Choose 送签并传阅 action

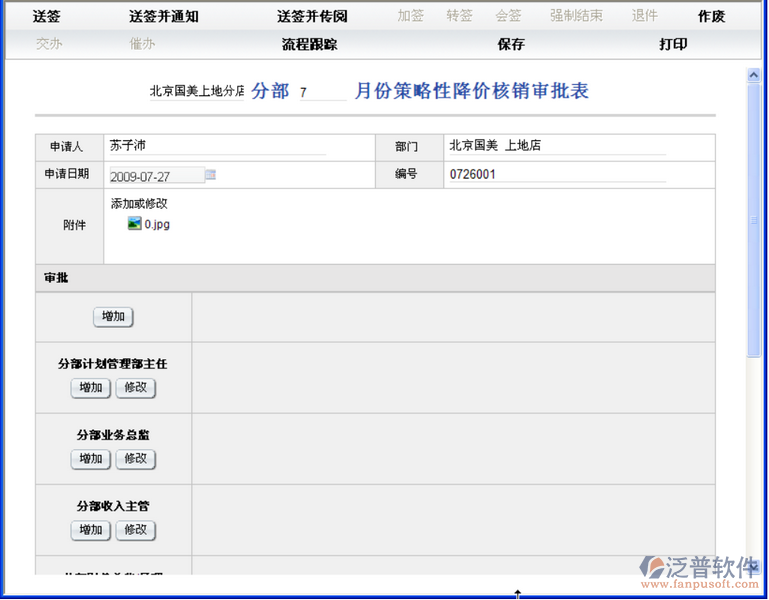pos(312,16)
